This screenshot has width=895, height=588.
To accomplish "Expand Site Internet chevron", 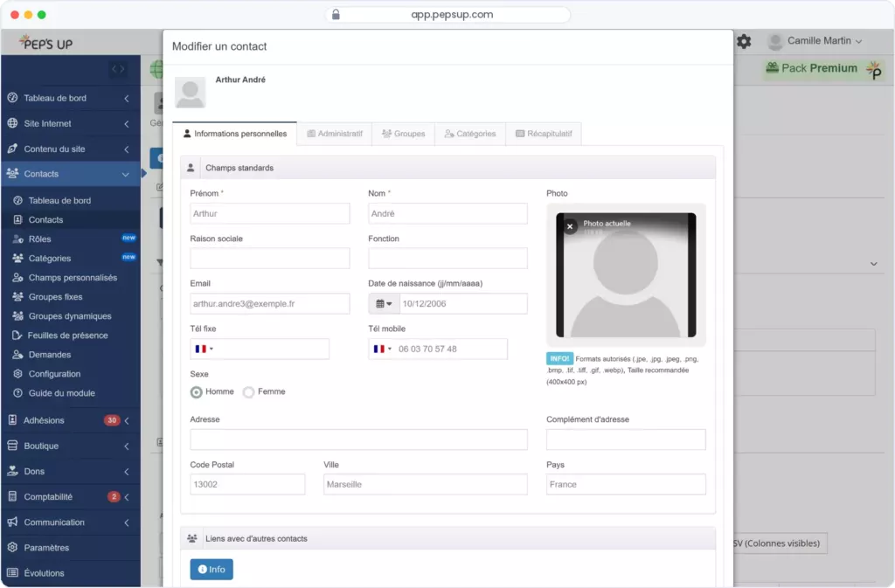I will click(126, 123).
